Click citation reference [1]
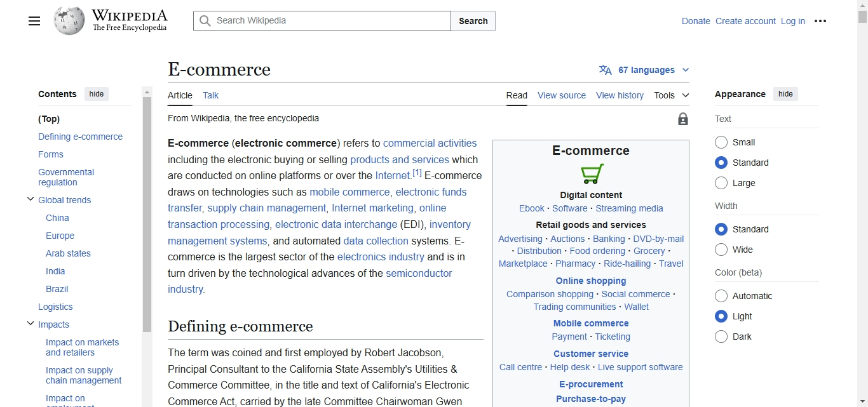The image size is (868, 407). 417,173
